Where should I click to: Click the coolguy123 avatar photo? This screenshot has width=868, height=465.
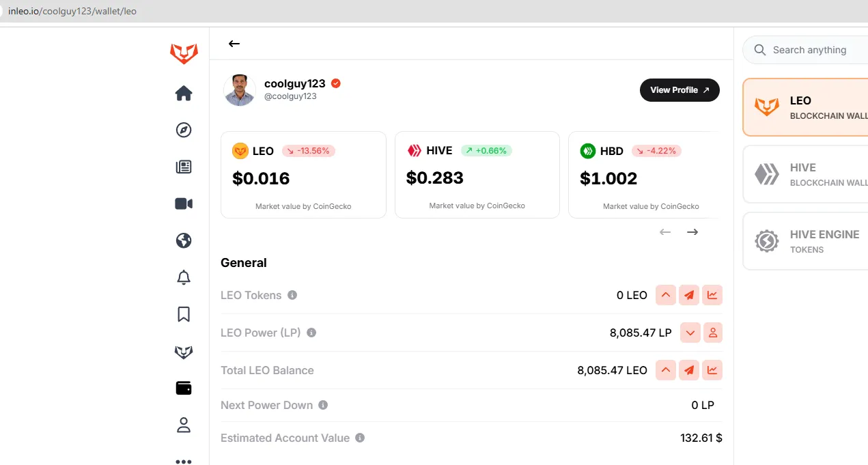pyautogui.click(x=240, y=90)
